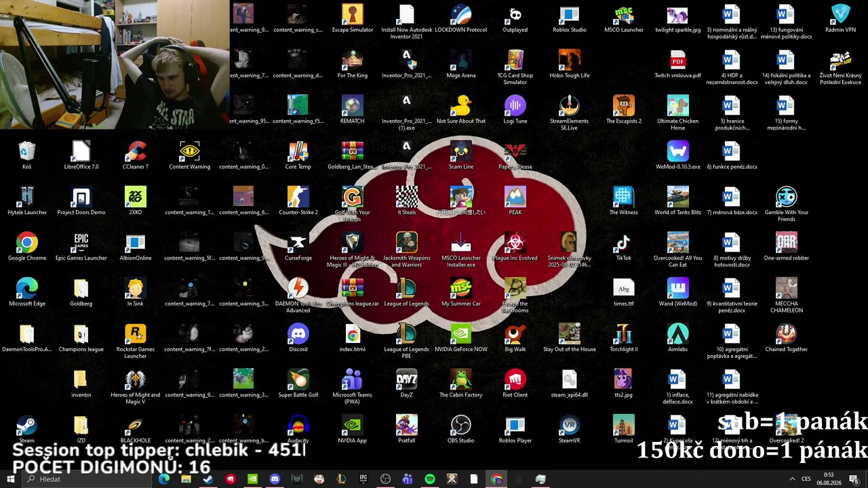Select the index.html file on desktop

352,333
